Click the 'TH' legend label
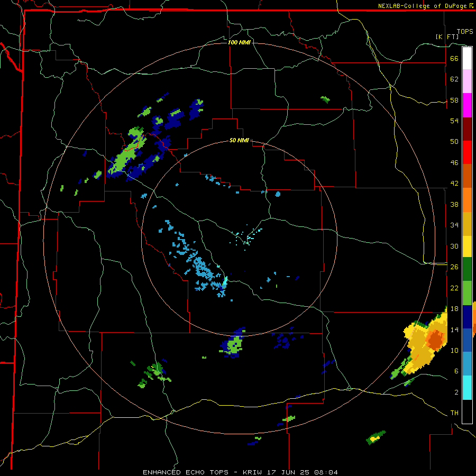 454,413
